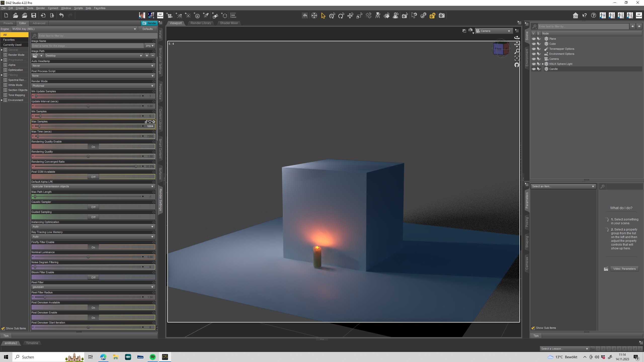Screen dimensions: 644x362
Task: Open the Pixel Filter gaussian dropdown
Action: [93, 287]
